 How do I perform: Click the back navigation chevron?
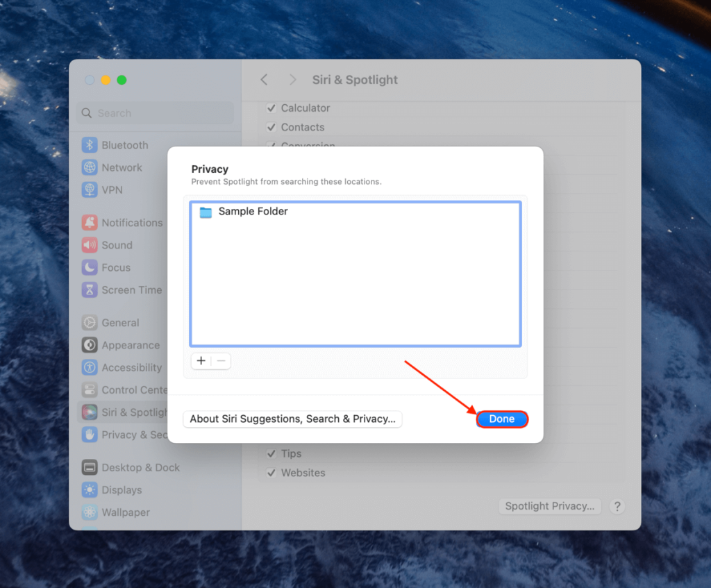[264, 80]
